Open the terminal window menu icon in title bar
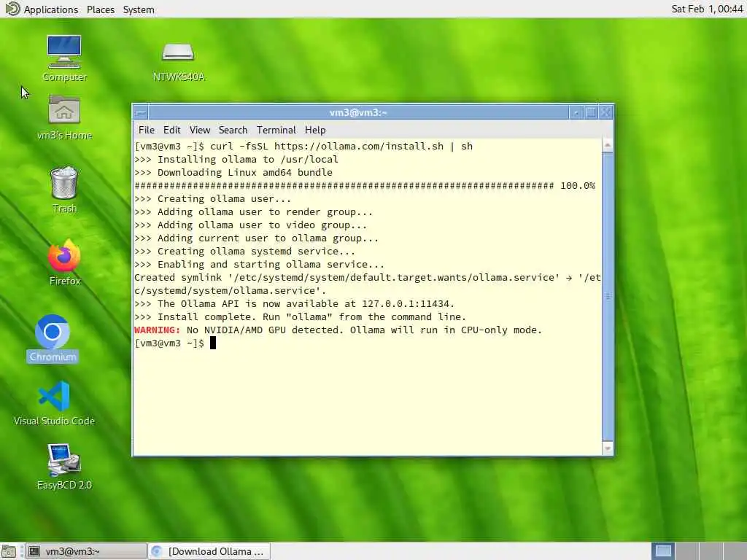 pyautogui.click(x=141, y=112)
